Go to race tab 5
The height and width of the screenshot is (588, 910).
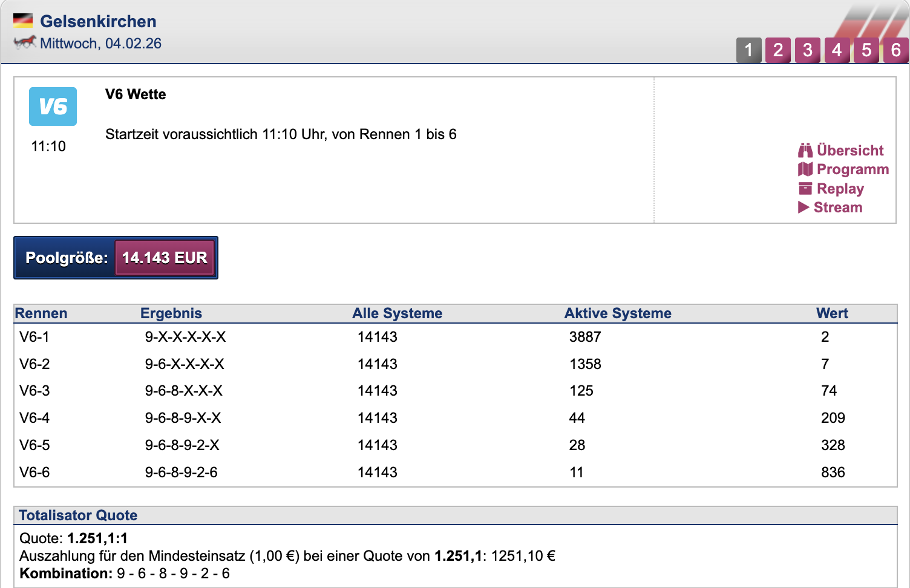tap(866, 50)
